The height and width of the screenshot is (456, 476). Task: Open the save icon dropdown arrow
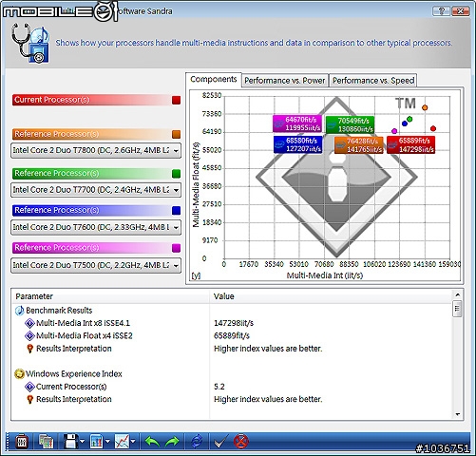[83, 441]
